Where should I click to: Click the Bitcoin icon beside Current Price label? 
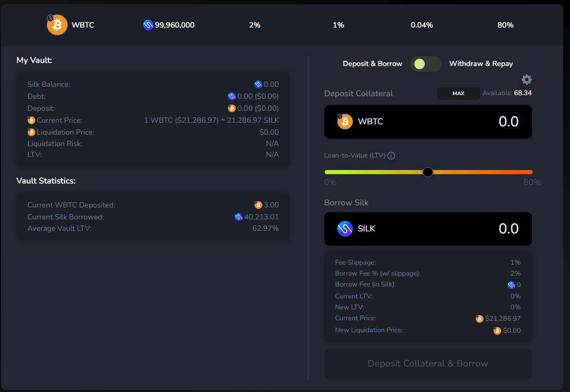(x=31, y=120)
